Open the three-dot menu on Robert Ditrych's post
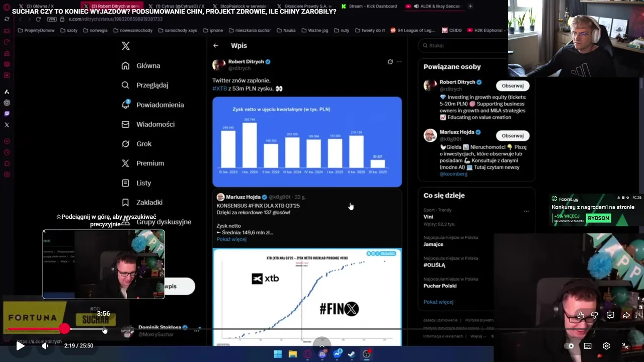 [399, 62]
